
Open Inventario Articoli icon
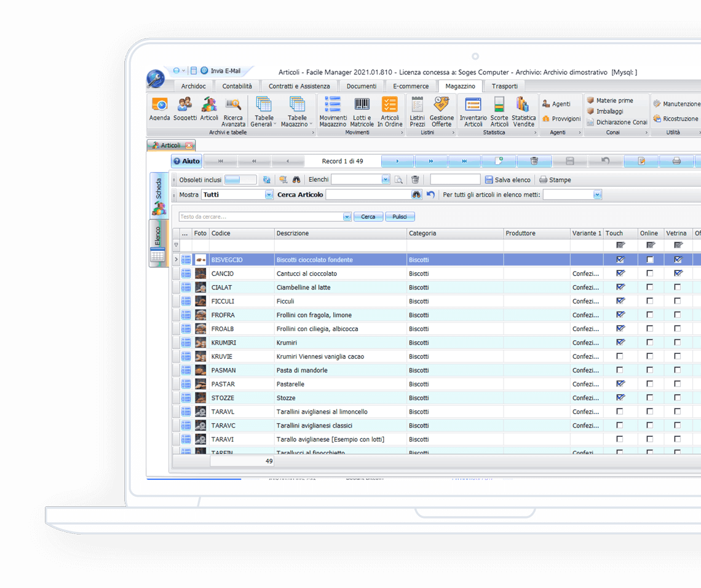pyautogui.click(x=473, y=106)
